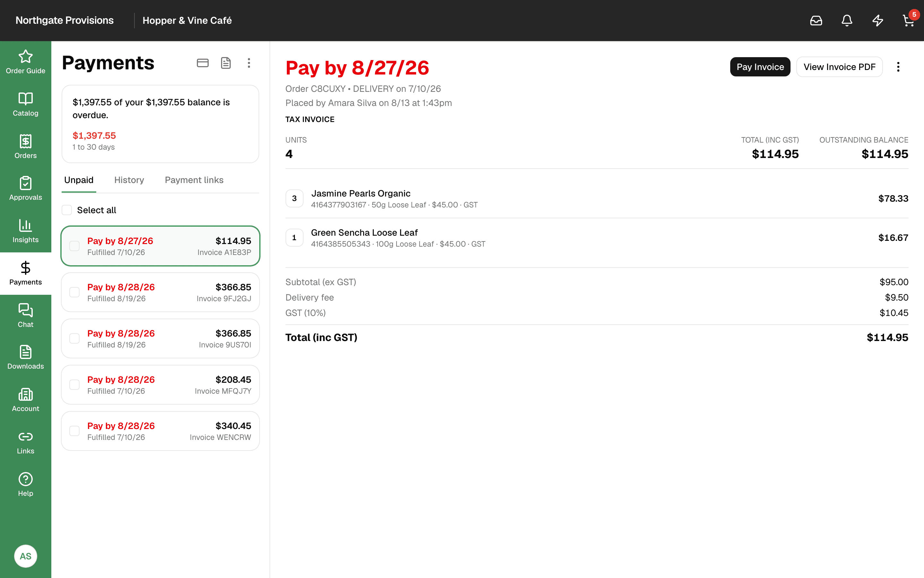Open the Chat bubbles icon

click(26, 311)
